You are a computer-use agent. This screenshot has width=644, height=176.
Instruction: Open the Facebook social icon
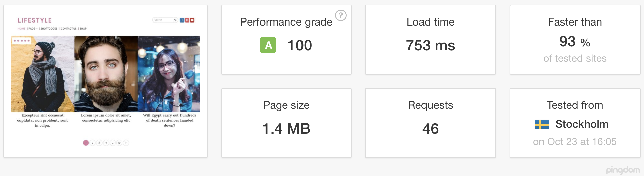point(182,20)
